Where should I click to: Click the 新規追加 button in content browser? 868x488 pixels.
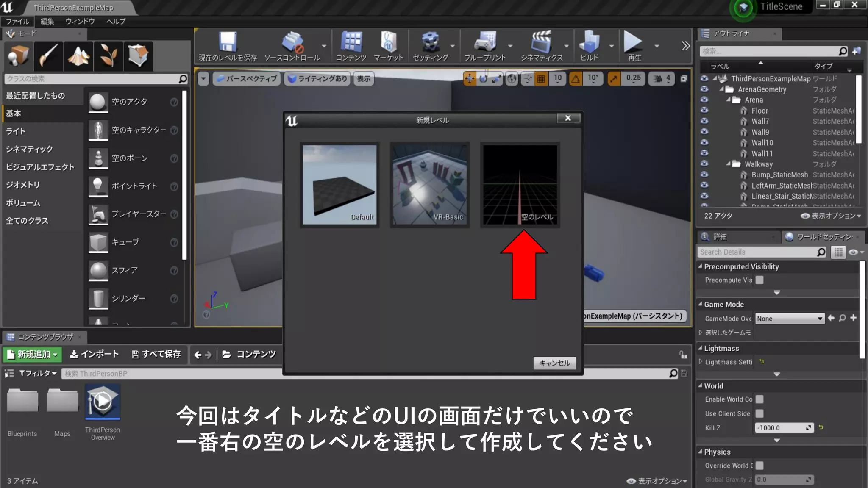coord(32,354)
